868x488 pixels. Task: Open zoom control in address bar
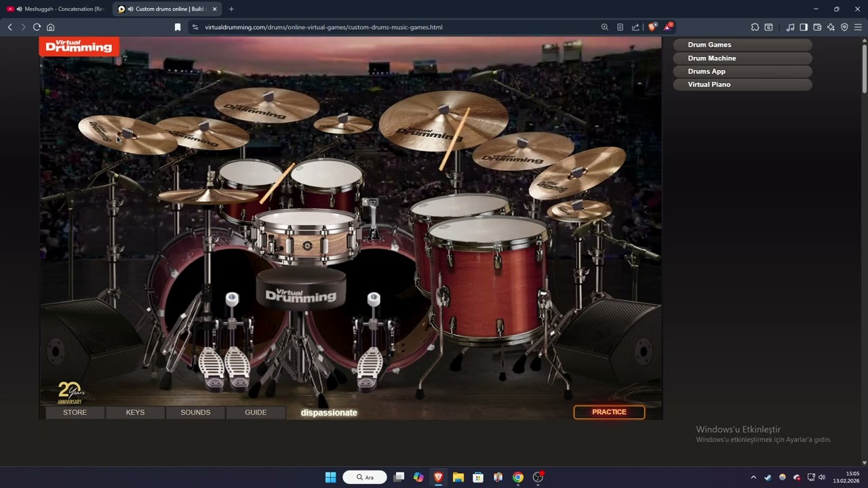pyautogui.click(x=604, y=27)
